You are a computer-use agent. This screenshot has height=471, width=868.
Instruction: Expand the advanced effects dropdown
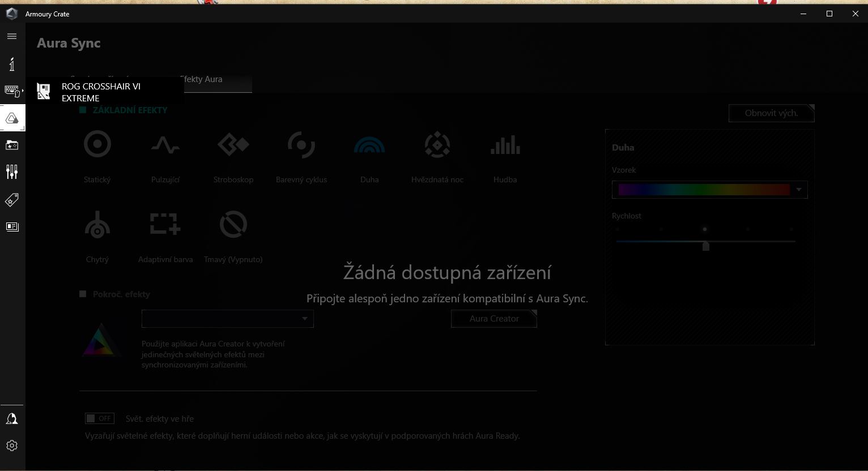(227, 319)
